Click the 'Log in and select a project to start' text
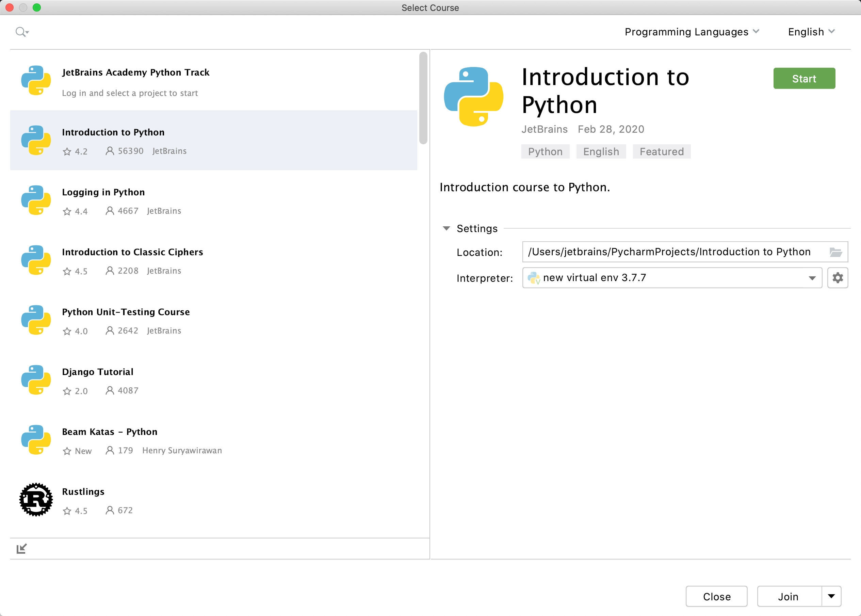Image resolution: width=861 pixels, height=616 pixels. pyautogui.click(x=130, y=93)
